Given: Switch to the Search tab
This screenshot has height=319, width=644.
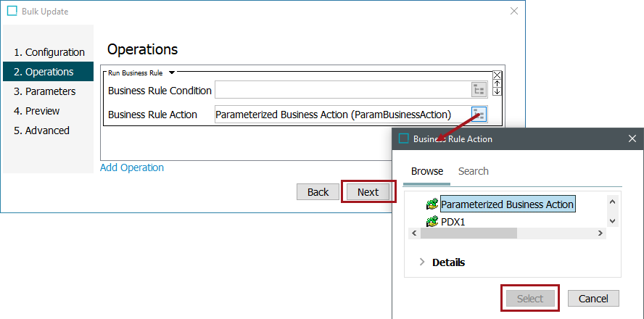Looking at the screenshot, I should pyautogui.click(x=473, y=171).
